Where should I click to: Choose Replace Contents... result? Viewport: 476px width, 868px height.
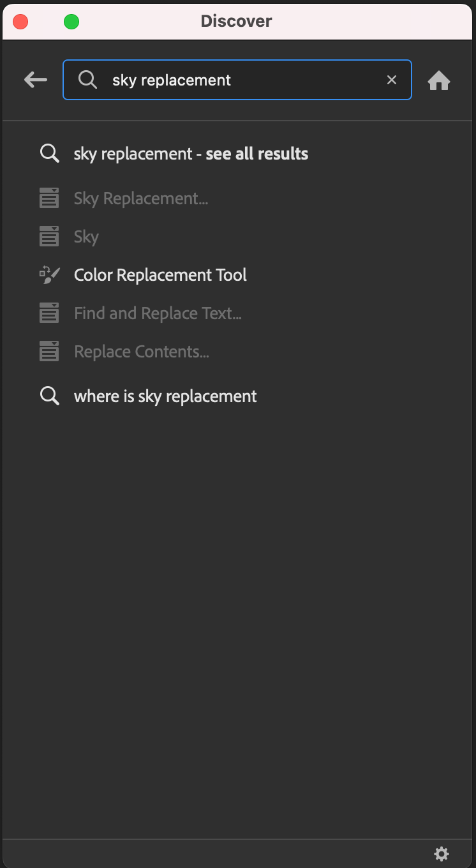(142, 352)
